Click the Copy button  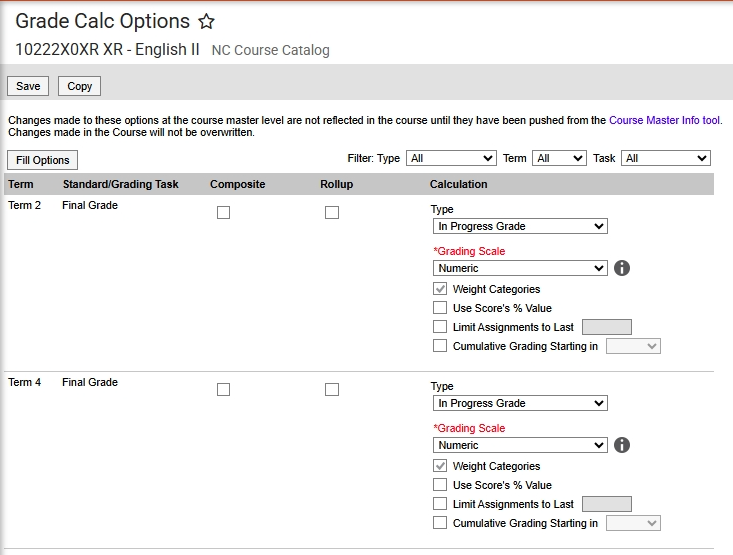coord(80,86)
